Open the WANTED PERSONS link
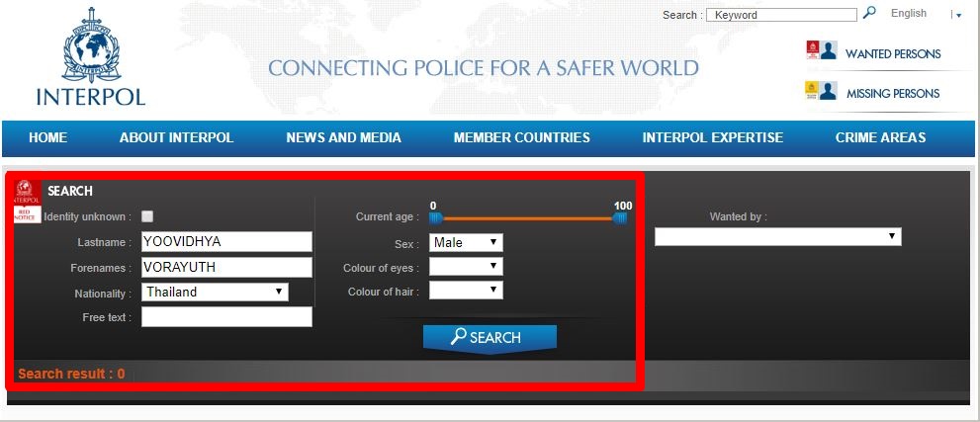The height and width of the screenshot is (422, 980). [x=893, y=53]
